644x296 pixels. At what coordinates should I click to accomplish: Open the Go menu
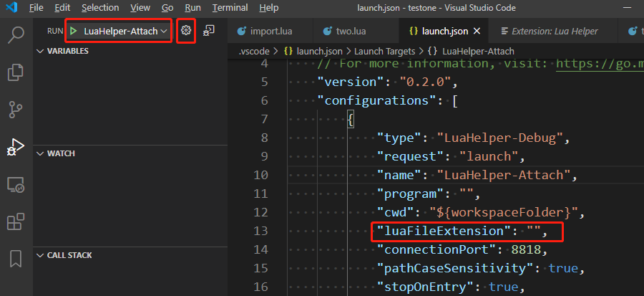pyautogui.click(x=167, y=7)
